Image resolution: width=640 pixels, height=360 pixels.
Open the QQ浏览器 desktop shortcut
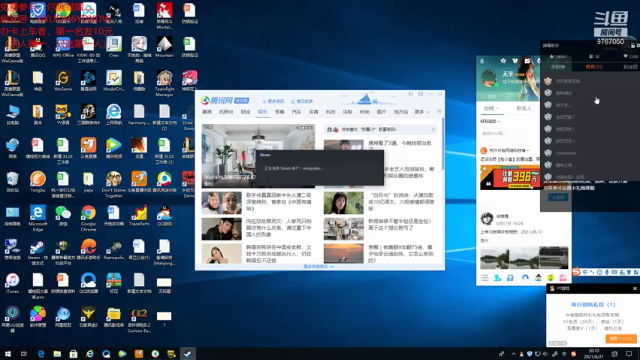point(88,283)
